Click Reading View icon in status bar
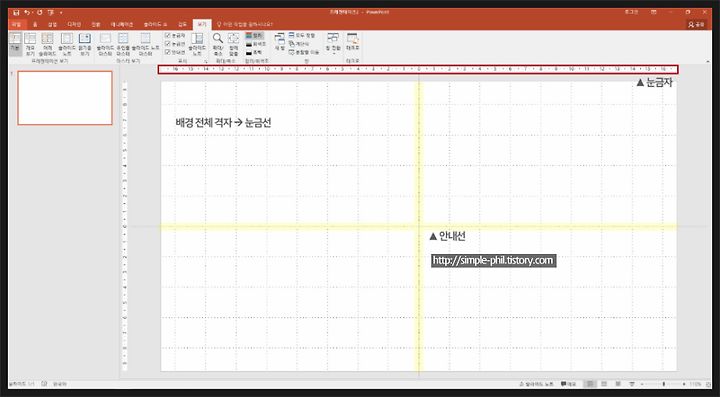Image resolution: width=720 pixels, height=397 pixels. pos(618,384)
